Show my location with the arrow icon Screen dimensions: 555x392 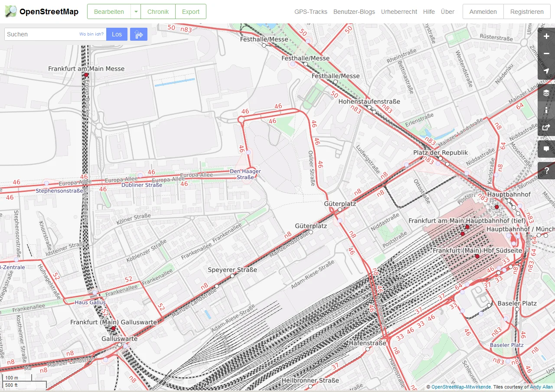(x=546, y=71)
